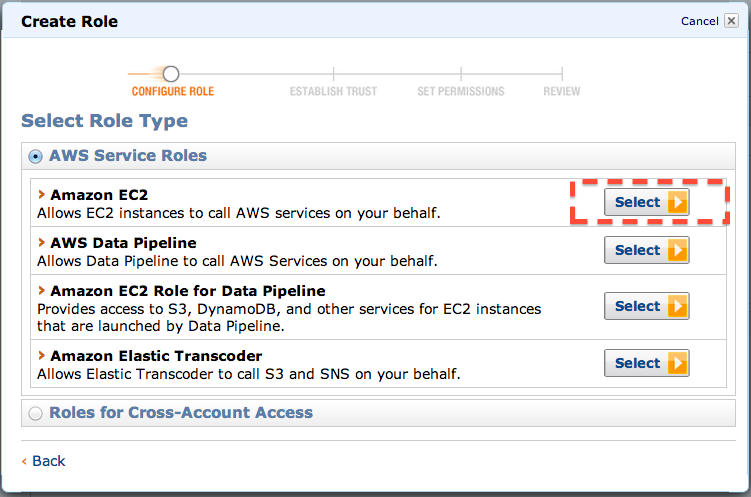Click the orange arrow on AWS Data Pipeline's Select button
The height and width of the screenshot is (497, 751).
[x=678, y=250]
